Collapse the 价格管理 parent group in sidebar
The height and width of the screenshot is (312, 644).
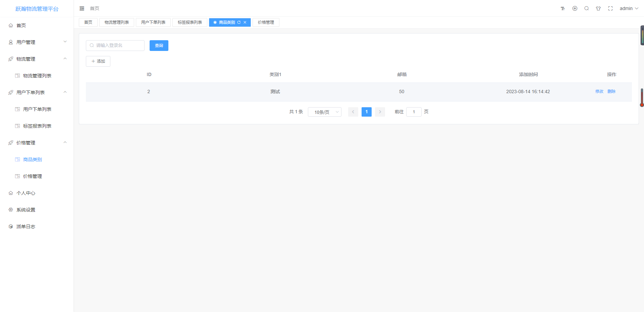click(x=37, y=143)
